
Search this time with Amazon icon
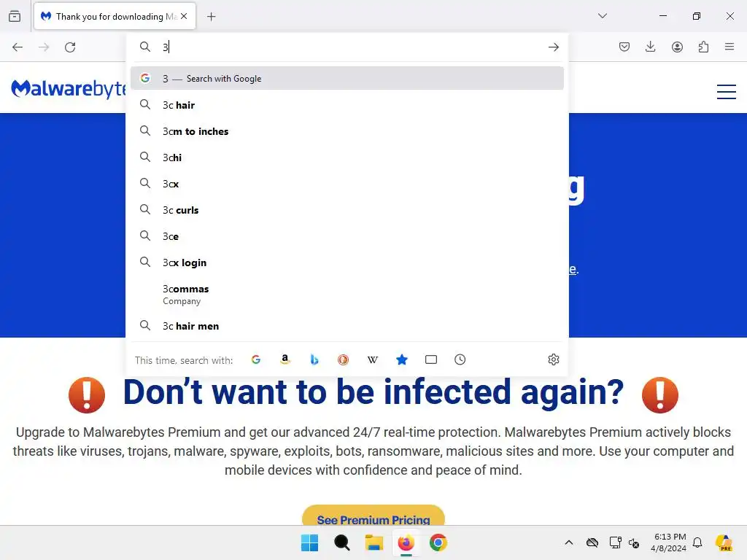[285, 359]
